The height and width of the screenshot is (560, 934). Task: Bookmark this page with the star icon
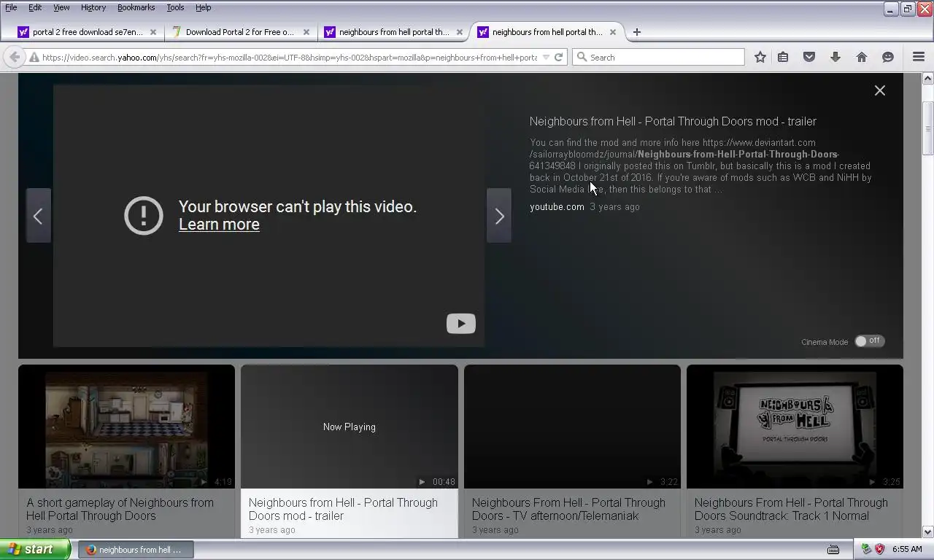click(x=760, y=57)
